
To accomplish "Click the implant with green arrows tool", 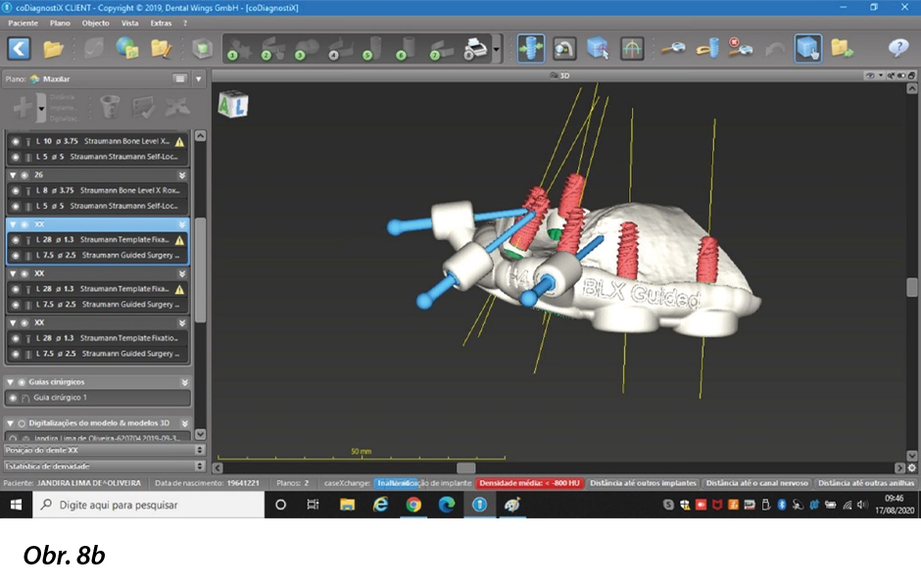I will (531, 49).
